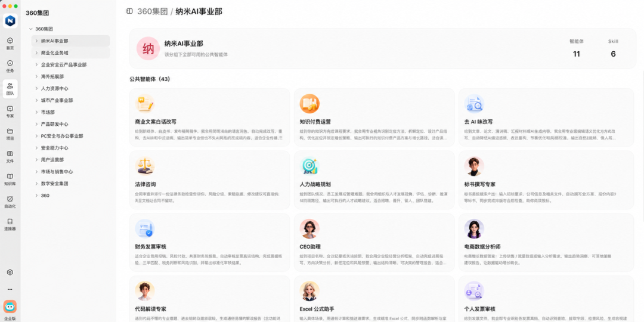This screenshot has width=644, height=322.
Task: Open the 财务发票审核 card title
Action: click(x=151, y=247)
